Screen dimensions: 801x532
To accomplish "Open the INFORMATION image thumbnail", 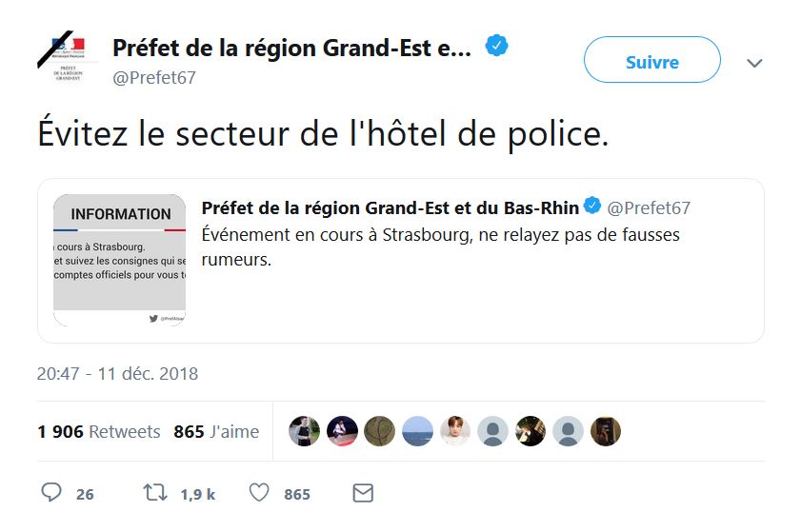I will (x=120, y=260).
